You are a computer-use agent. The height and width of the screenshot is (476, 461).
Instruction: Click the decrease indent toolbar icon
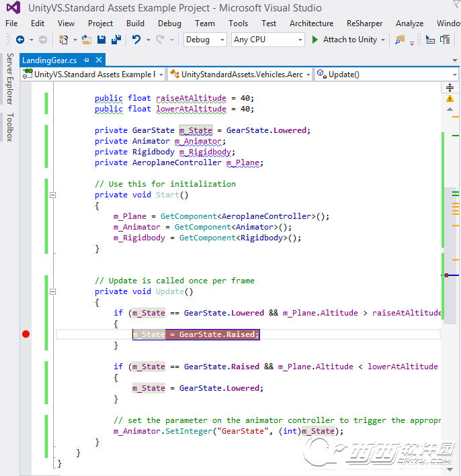(x=430, y=40)
